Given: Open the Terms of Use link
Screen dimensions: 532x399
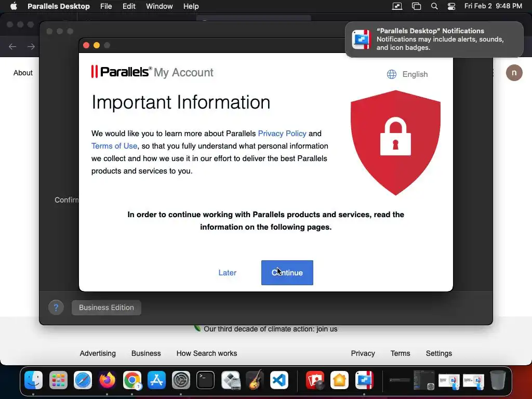Looking at the screenshot, I should coord(114,146).
